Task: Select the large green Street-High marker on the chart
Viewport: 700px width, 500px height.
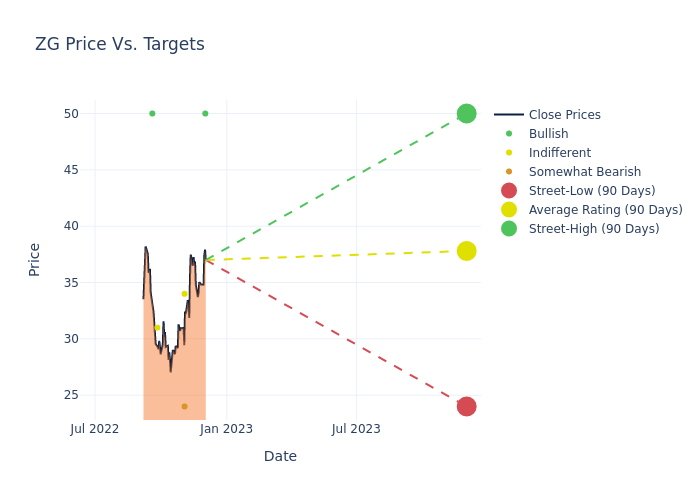Action: pos(466,114)
